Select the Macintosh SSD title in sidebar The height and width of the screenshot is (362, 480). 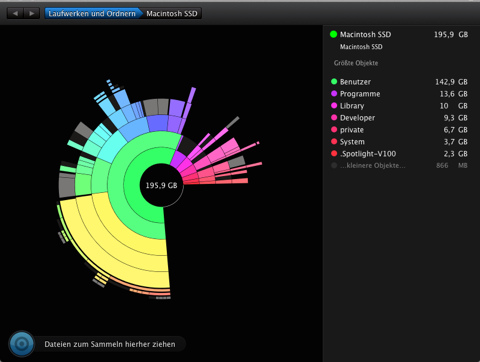tap(365, 34)
